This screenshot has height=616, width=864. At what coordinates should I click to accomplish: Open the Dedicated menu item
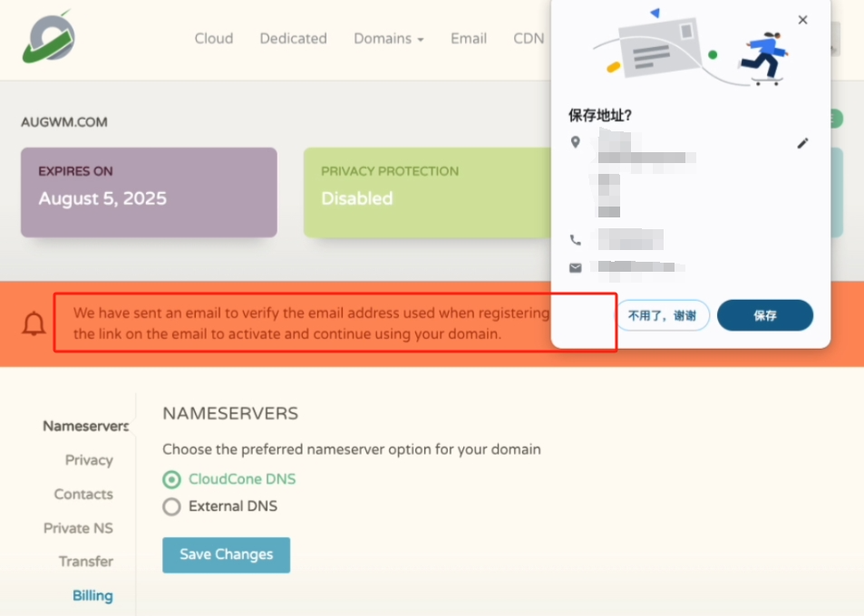pos(293,38)
